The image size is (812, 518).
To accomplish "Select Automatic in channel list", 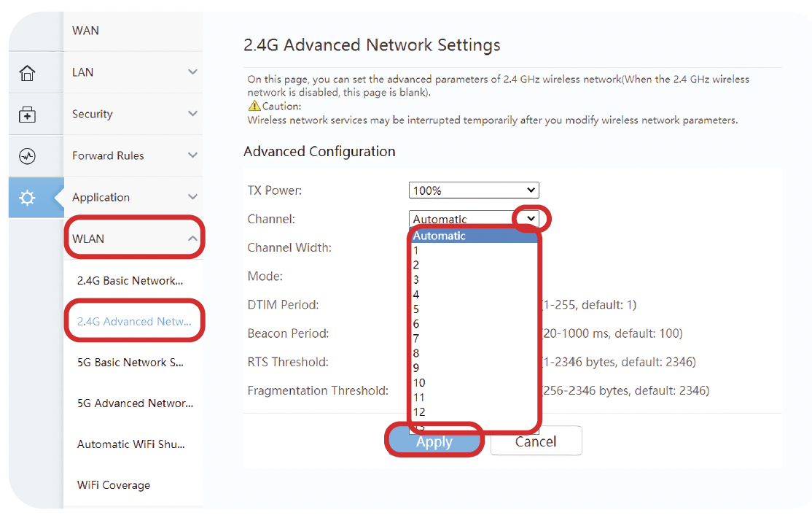I will click(440, 236).
